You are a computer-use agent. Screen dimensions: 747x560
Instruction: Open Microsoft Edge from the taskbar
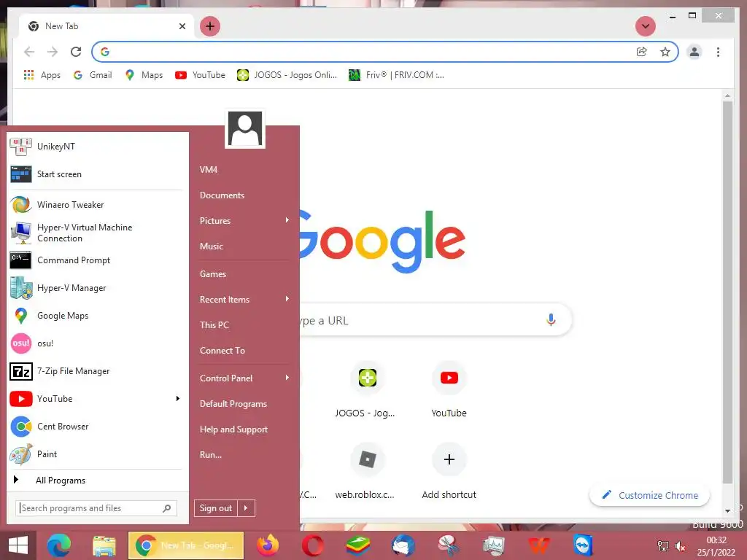(59, 545)
